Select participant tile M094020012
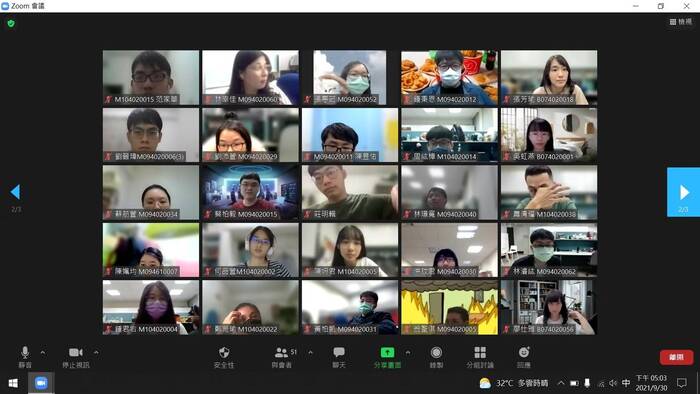 450,77
